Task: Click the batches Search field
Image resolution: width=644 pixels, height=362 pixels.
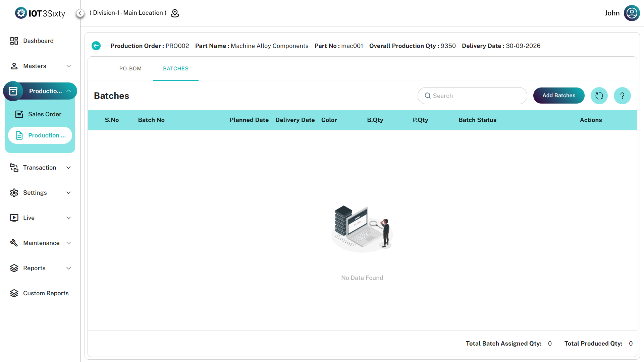Action: click(472, 96)
